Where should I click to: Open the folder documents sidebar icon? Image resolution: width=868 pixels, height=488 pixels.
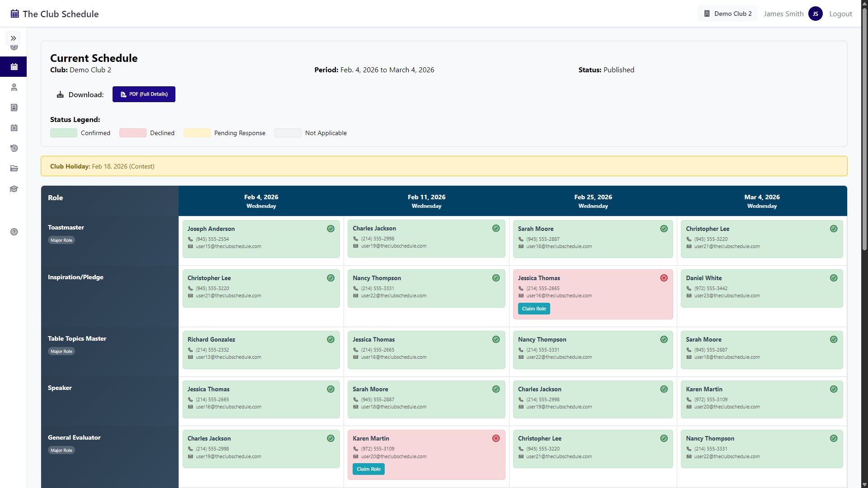click(14, 169)
